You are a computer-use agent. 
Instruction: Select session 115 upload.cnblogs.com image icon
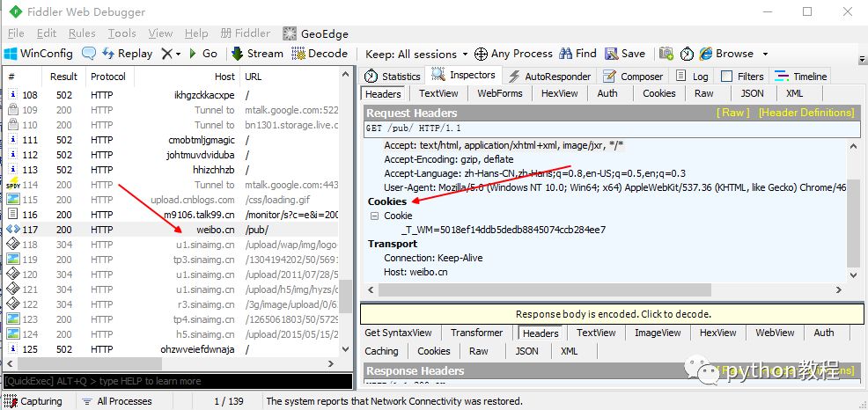tap(13, 200)
